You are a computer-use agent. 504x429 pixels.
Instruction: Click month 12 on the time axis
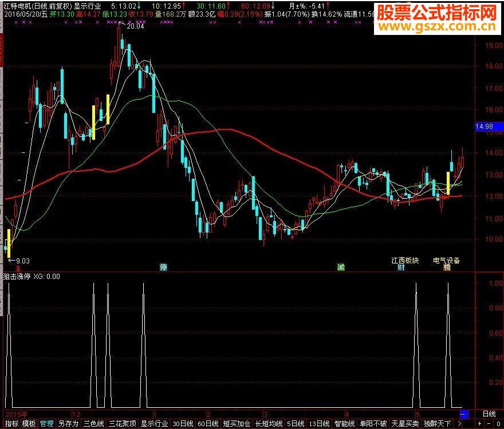click(x=76, y=414)
